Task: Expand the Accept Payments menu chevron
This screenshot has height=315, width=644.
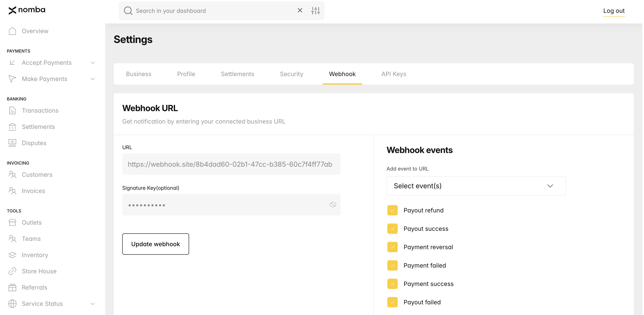Action: (93, 63)
